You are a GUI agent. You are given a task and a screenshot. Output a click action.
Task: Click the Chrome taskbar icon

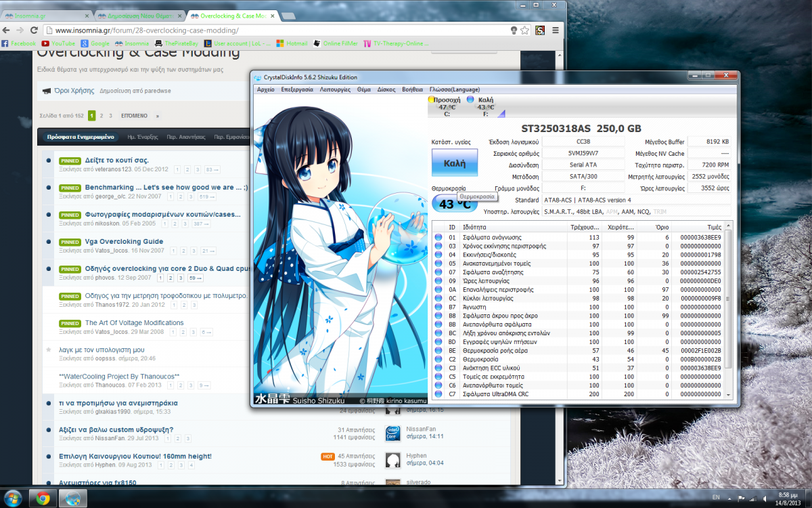(43, 498)
